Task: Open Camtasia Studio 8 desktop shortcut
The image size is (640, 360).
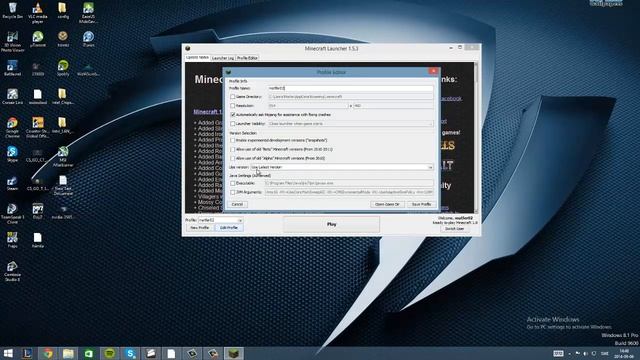Action: tap(12, 271)
